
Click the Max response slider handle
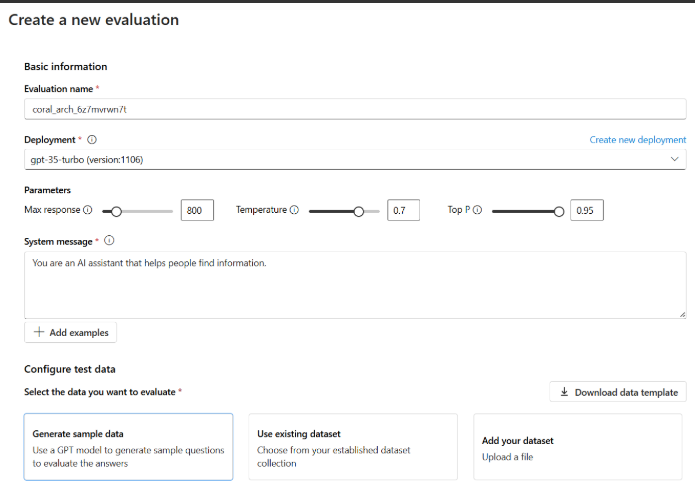(116, 212)
